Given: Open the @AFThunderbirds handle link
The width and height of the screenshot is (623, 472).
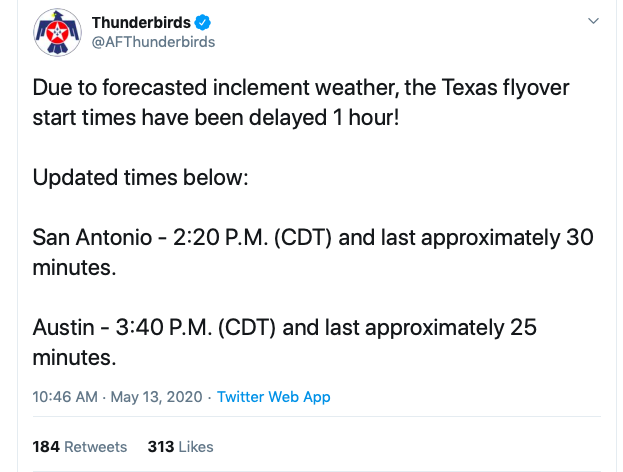Looking at the screenshot, I should pyautogui.click(x=153, y=42).
